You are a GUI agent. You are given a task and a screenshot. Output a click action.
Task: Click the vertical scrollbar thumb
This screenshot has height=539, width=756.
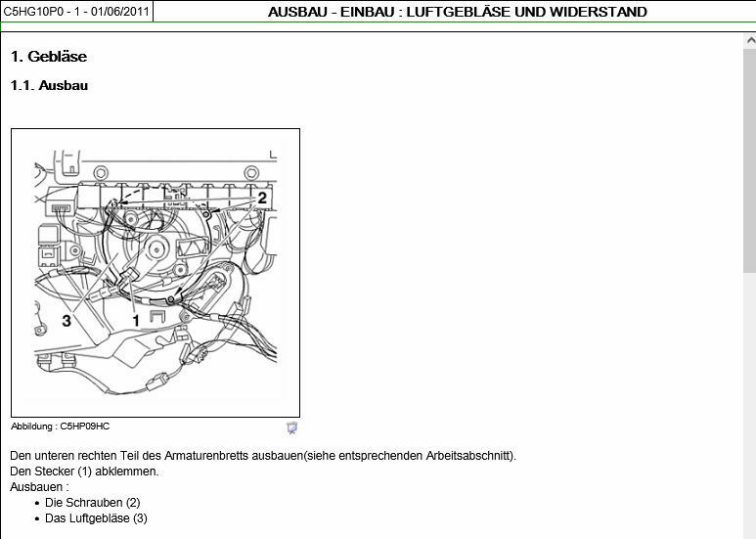[750, 159]
